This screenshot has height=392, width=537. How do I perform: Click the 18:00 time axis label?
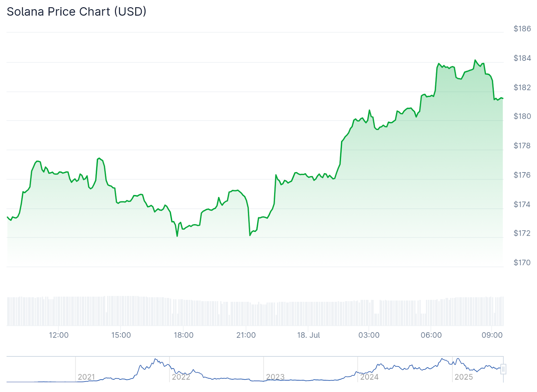click(x=184, y=335)
